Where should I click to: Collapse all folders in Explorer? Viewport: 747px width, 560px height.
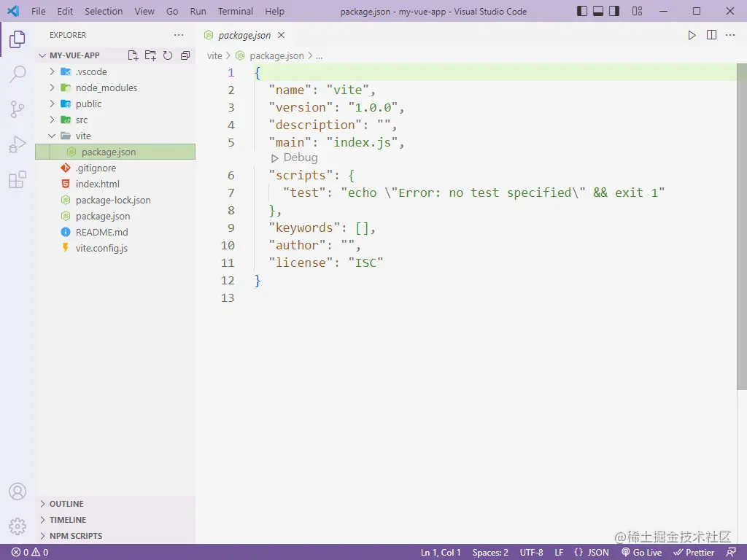click(x=185, y=55)
